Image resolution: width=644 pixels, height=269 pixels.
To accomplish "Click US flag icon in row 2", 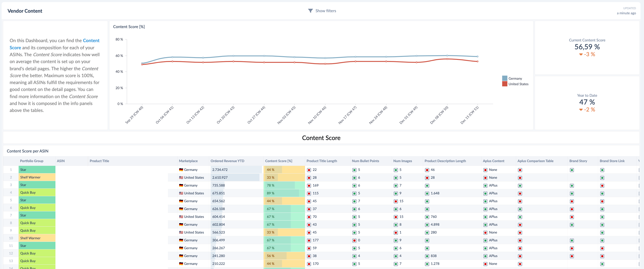I will tap(181, 177).
